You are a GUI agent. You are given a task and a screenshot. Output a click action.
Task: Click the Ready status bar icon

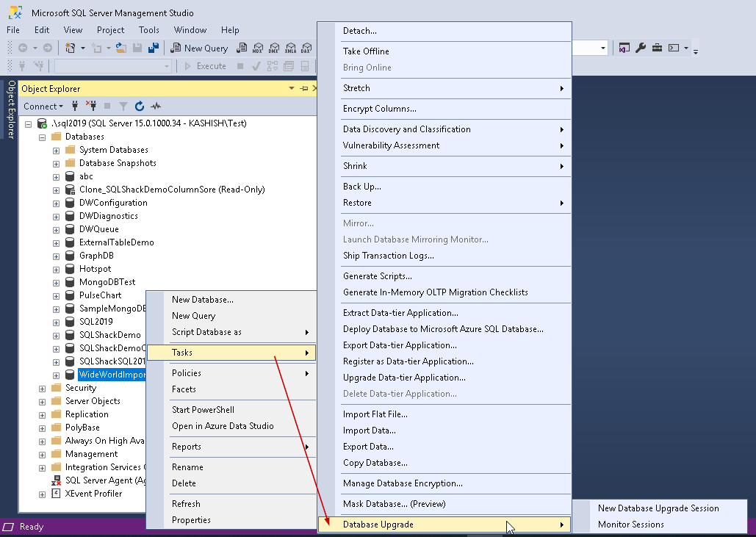pyautogui.click(x=8, y=527)
